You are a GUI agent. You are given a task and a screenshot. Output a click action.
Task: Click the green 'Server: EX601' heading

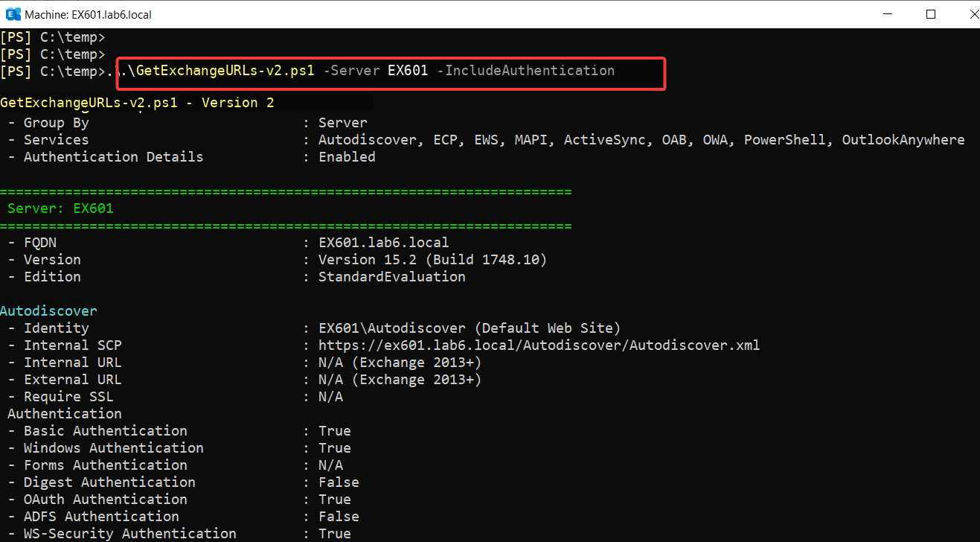[x=60, y=208]
